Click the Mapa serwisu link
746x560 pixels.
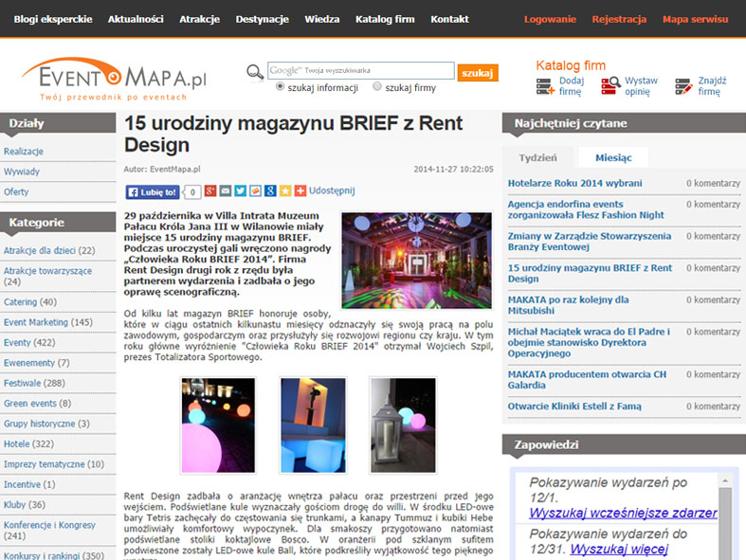(695, 19)
